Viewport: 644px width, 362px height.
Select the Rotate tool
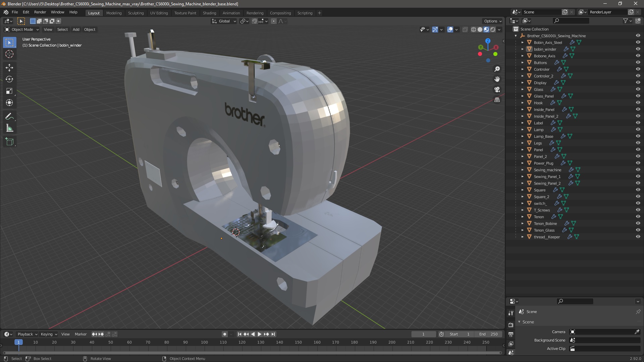[x=9, y=79]
